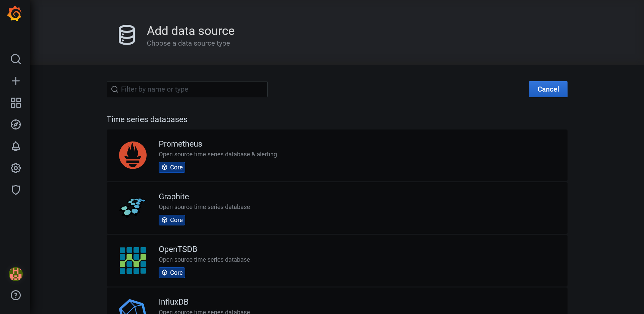This screenshot has height=314, width=644.
Task: Open the dashboard search icon in sidebar
Action: click(x=16, y=59)
